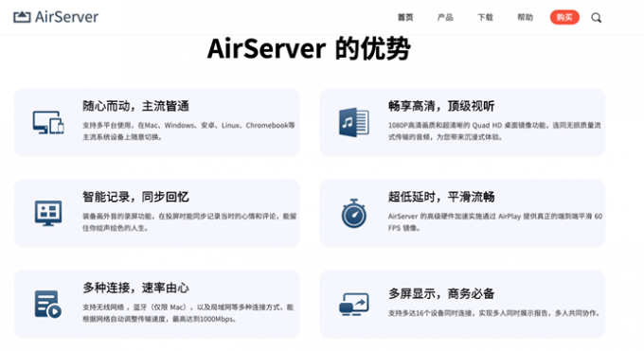
Task: Click the AirServer wordmark text in header
Action: (x=66, y=17)
